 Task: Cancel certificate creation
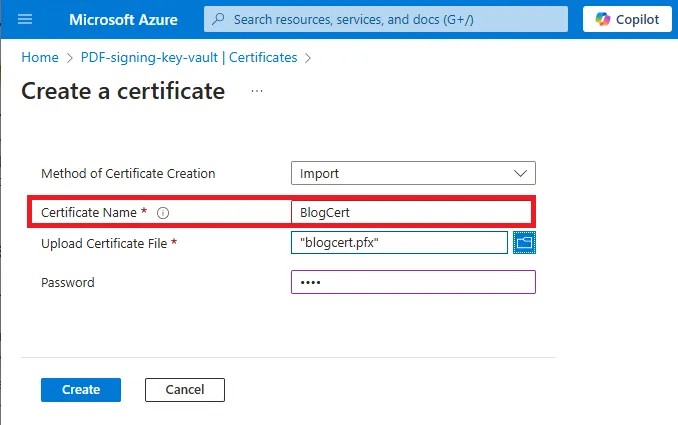[185, 390]
